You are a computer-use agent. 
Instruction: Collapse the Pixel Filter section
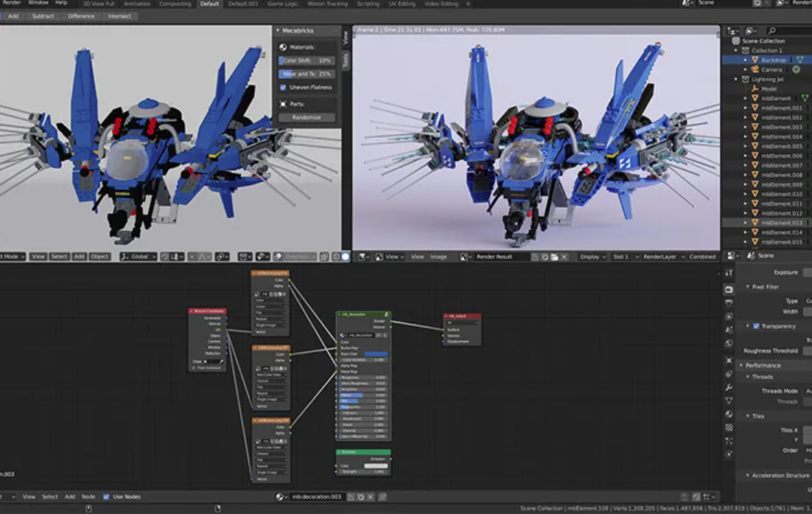pos(748,287)
